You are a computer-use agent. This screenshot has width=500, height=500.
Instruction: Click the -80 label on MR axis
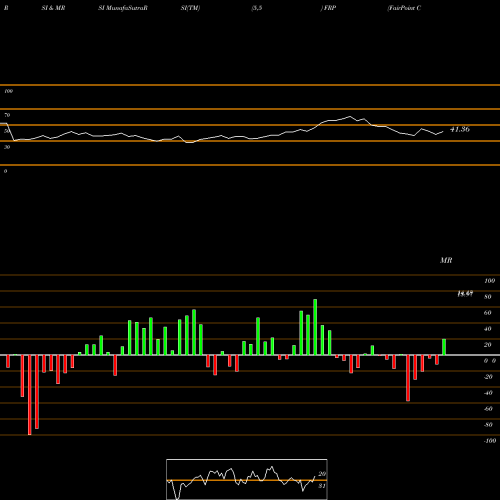(488, 425)
